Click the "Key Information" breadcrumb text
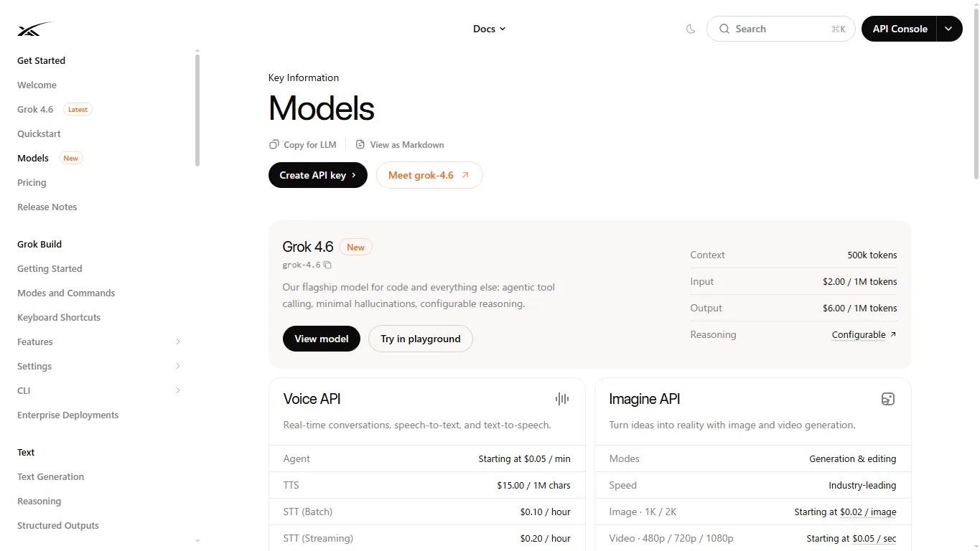980x551 pixels. [304, 77]
